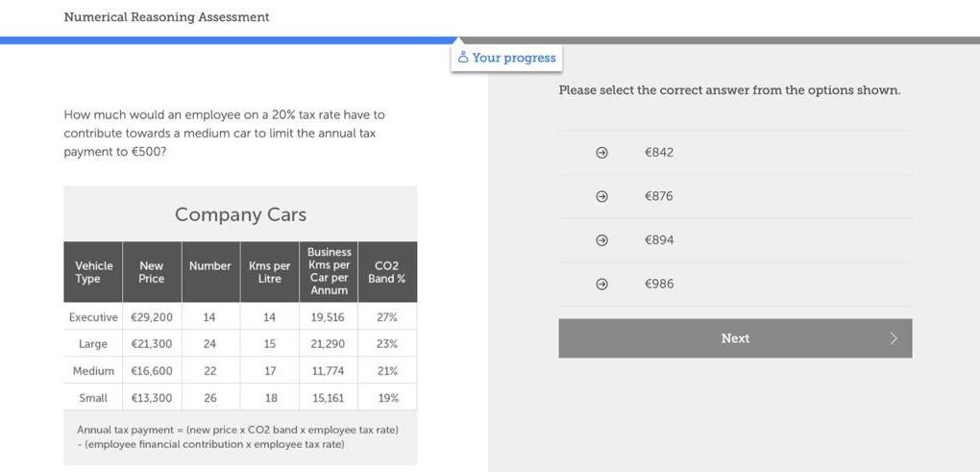Click the chevron arrow on the Next button
The width and height of the screenshot is (980, 472).
[894, 338]
